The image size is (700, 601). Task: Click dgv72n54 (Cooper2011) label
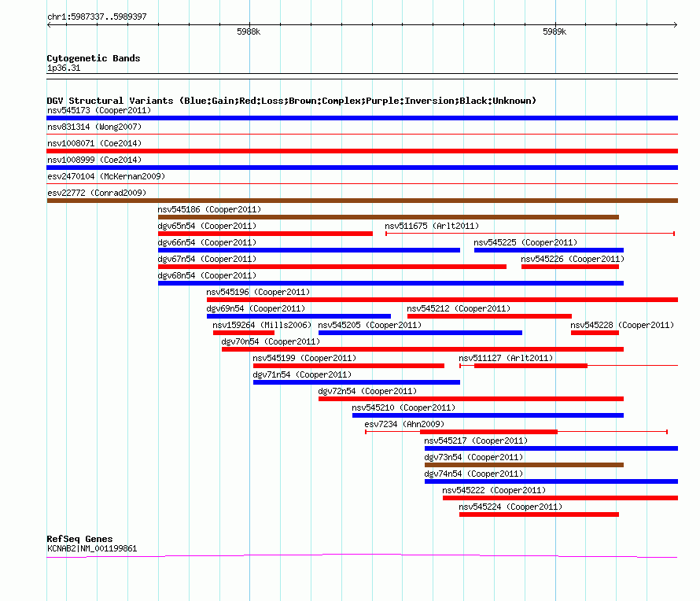point(367,391)
